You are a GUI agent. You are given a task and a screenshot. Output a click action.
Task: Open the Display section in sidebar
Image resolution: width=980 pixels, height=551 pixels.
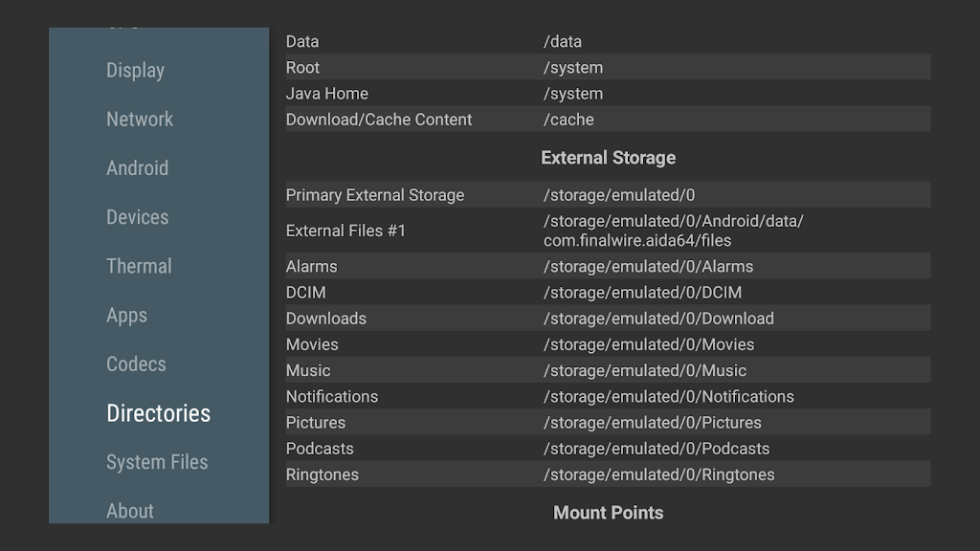pyautogui.click(x=135, y=71)
